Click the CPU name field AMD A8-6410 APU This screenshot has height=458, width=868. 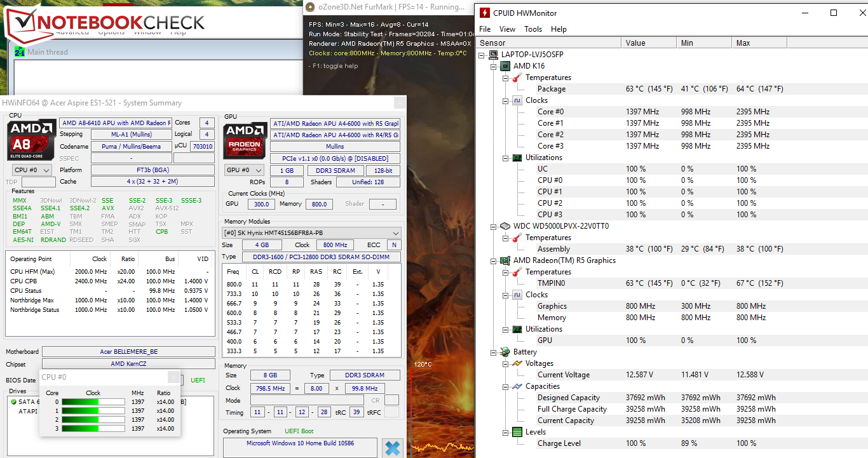(116, 123)
